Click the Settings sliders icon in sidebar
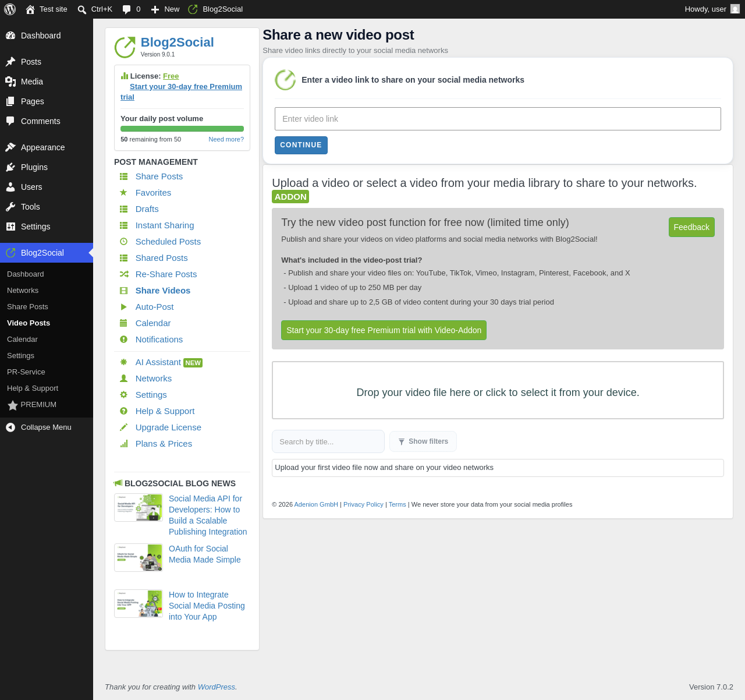This screenshot has width=745, height=700. point(10,227)
